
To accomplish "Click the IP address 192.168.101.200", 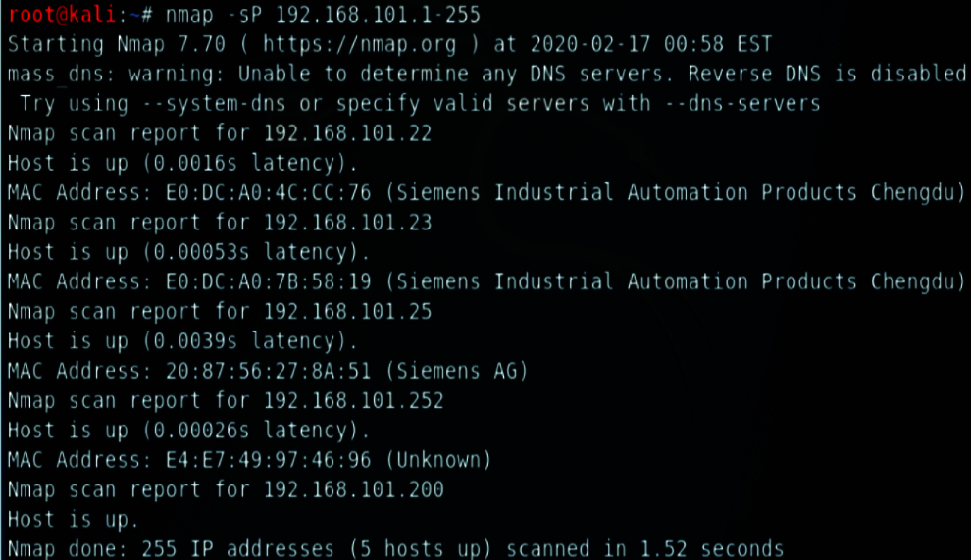I will pyautogui.click(x=352, y=488).
